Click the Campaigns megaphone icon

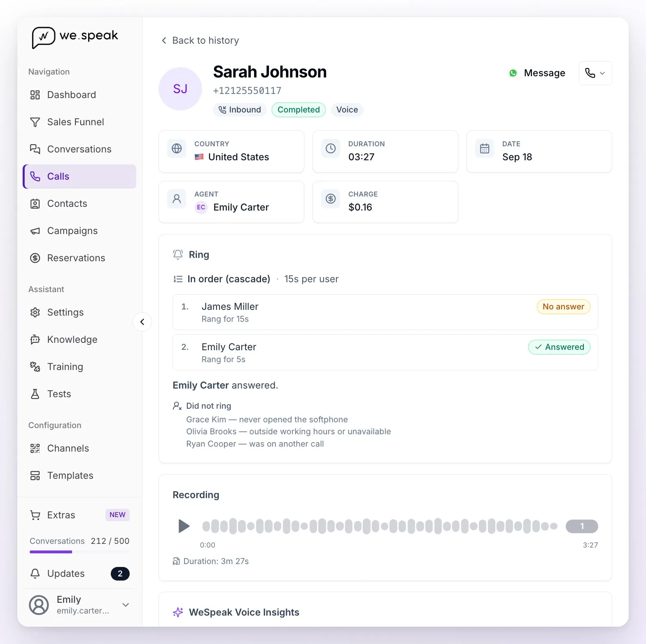point(35,231)
